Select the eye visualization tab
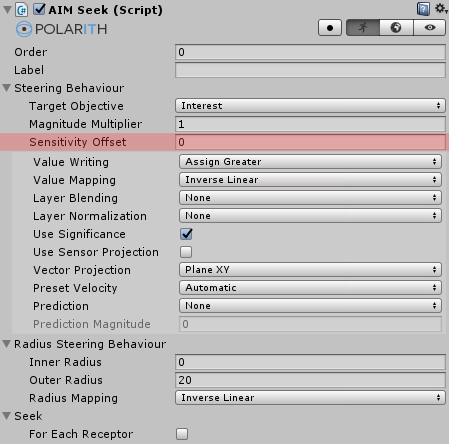The height and width of the screenshot is (444, 449). (x=430, y=27)
